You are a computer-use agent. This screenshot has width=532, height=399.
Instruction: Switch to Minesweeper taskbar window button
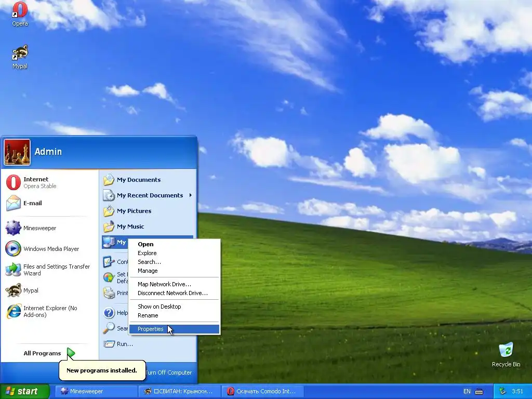[x=96, y=391]
